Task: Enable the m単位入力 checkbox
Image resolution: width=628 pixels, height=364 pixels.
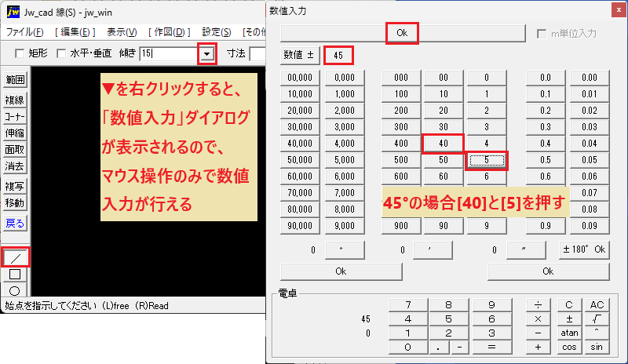Action: [x=542, y=34]
